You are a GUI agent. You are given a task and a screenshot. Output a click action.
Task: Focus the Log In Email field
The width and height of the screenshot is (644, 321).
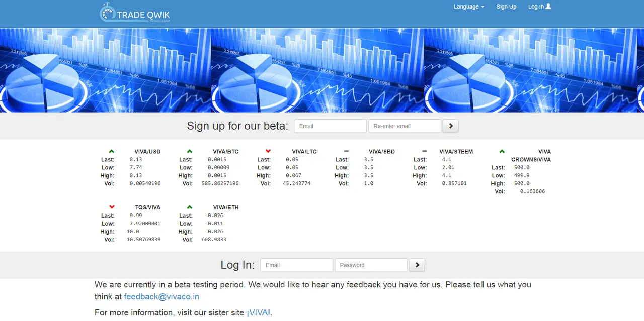(296, 265)
